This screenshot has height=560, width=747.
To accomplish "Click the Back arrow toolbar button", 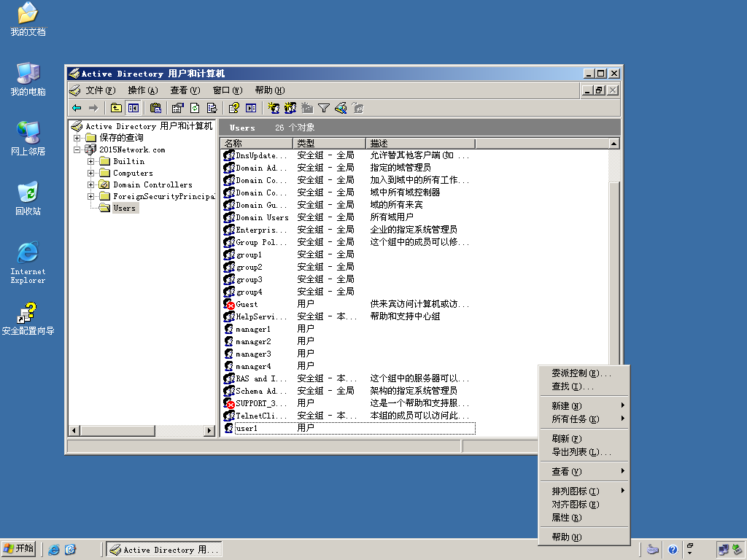I will [77, 108].
